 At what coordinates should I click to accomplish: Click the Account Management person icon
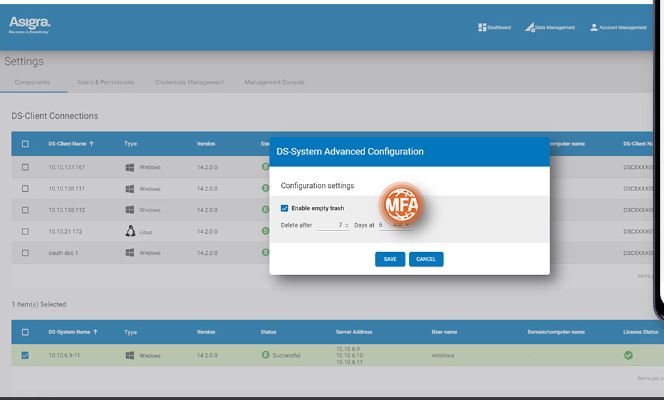(x=594, y=28)
